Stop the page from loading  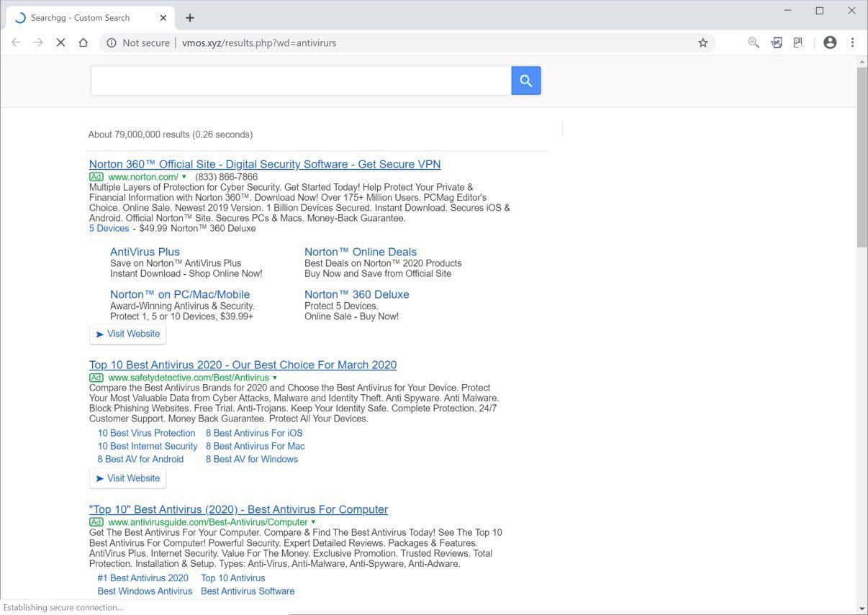pyautogui.click(x=61, y=42)
